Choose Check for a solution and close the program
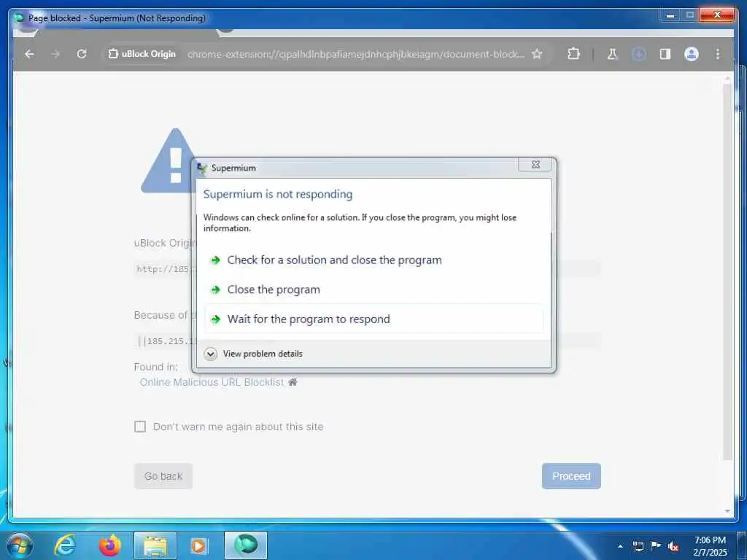The width and height of the screenshot is (747, 560). pyautogui.click(x=373, y=260)
